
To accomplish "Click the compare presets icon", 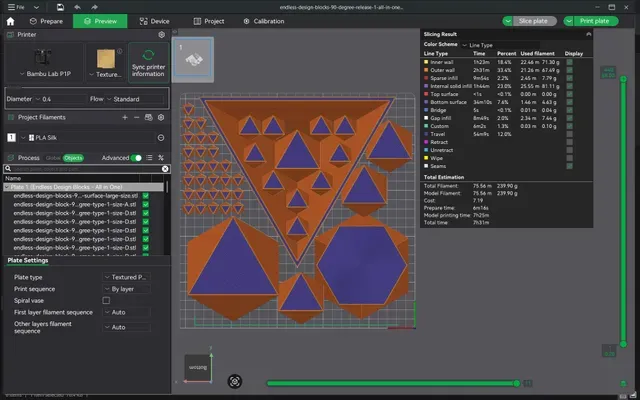I will [x=161, y=158].
